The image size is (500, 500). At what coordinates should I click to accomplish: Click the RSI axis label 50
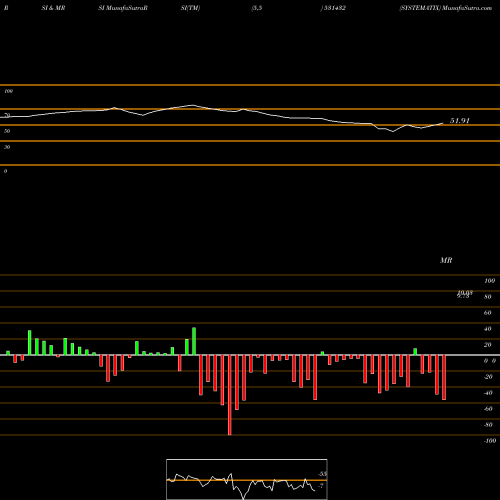[7, 131]
